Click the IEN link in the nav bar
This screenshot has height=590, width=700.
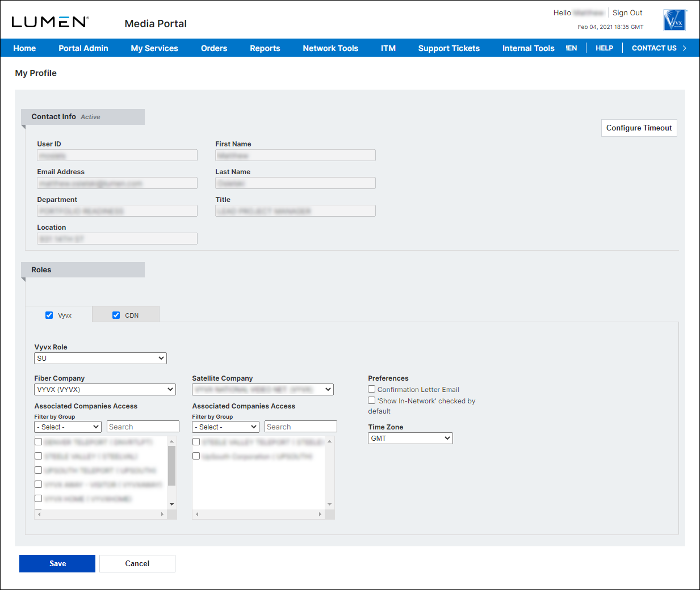[571, 48]
